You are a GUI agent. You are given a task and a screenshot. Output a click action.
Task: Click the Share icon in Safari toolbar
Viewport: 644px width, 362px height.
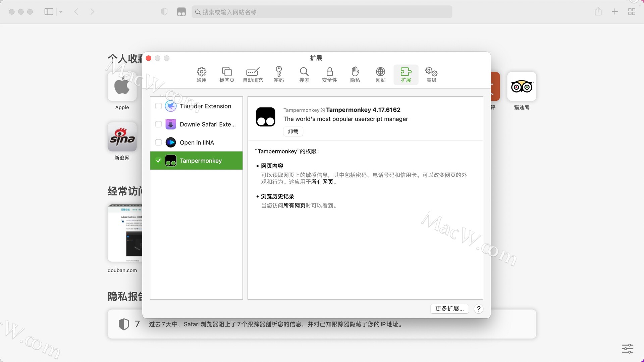tap(598, 12)
